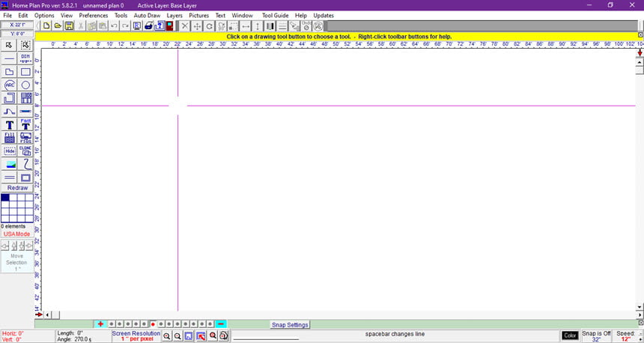Click the horizontal scrollbar left arrow
Screen dimensions: 644x343
point(47,315)
